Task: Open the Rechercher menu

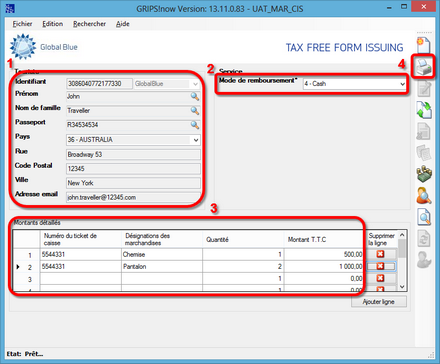Action: click(x=89, y=24)
